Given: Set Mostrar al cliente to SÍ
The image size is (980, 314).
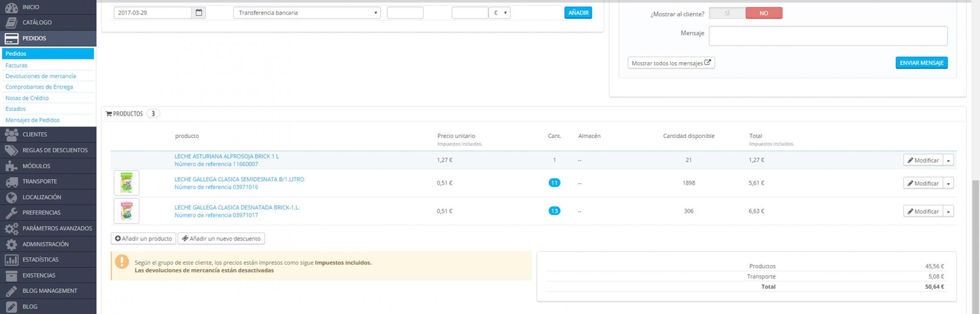Looking at the screenshot, I should click(x=727, y=13).
